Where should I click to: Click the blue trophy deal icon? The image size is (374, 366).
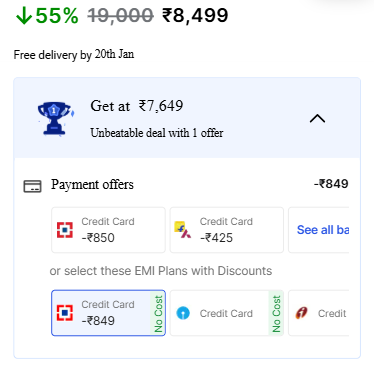coord(55,118)
